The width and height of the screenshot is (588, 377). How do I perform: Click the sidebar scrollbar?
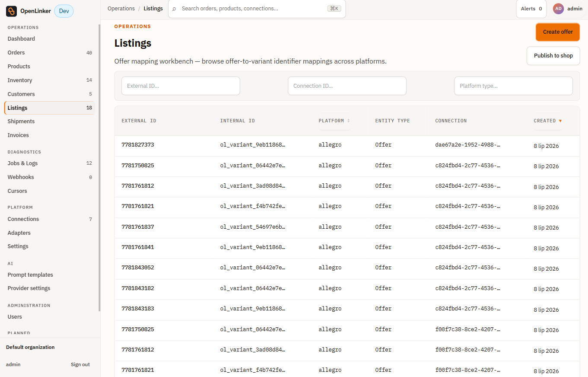click(99, 168)
